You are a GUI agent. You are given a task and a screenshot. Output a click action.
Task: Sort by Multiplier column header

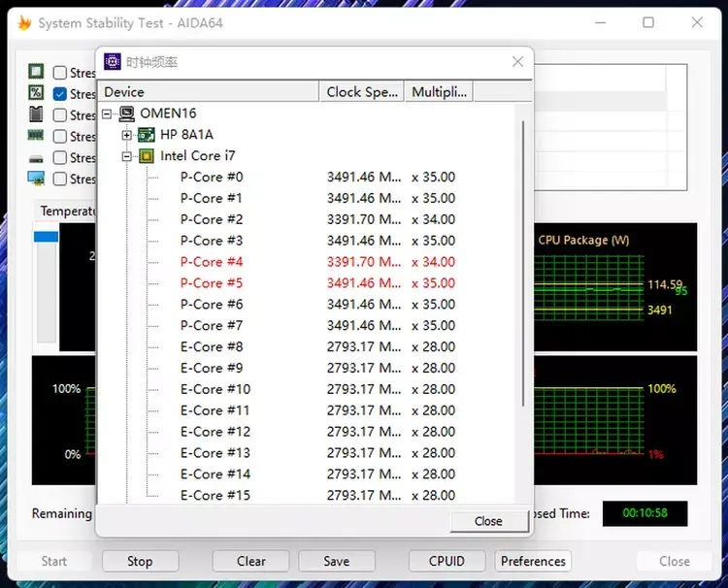(x=439, y=92)
